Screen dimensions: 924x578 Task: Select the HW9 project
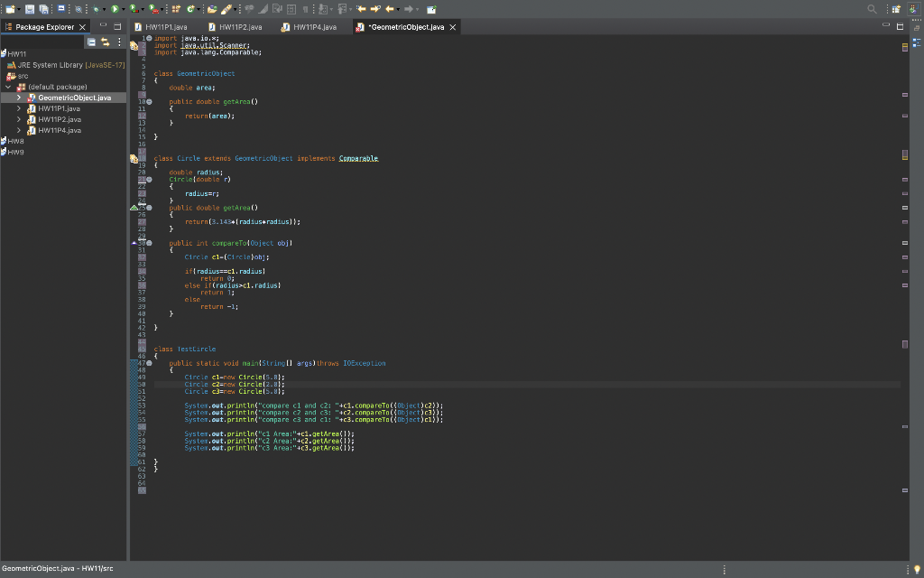13,152
